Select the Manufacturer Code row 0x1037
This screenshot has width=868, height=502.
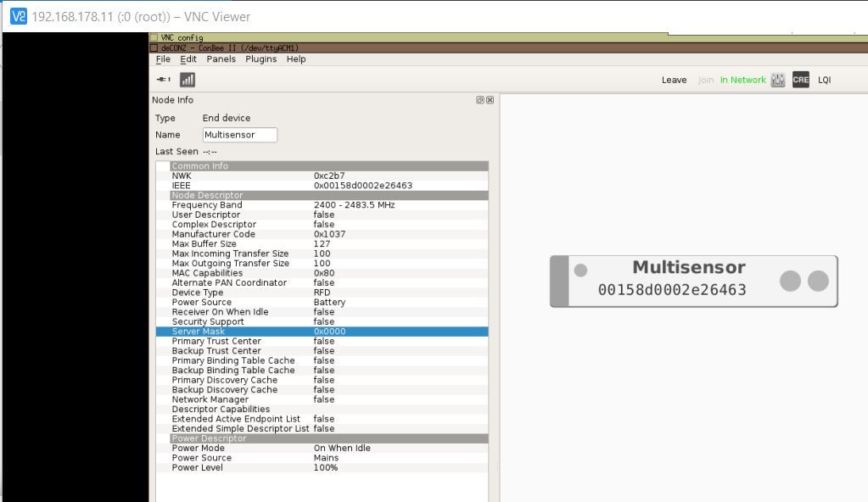(x=322, y=234)
